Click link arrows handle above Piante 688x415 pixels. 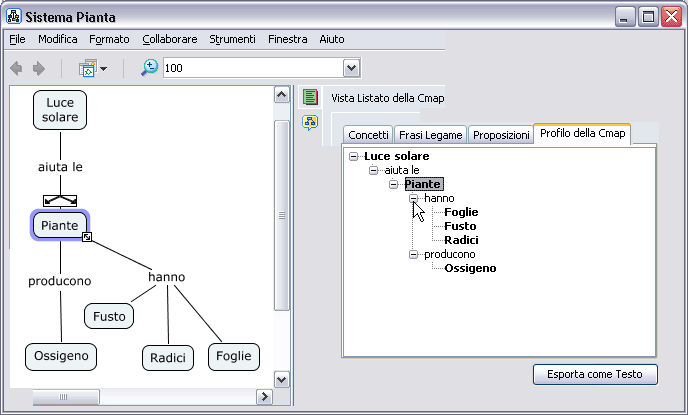[x=60, y=200]
